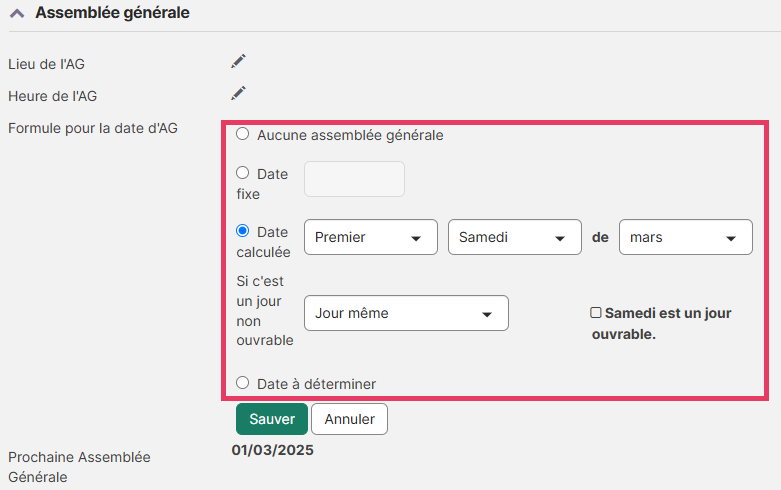Click the Assemblée générale section header

[112, 14]
